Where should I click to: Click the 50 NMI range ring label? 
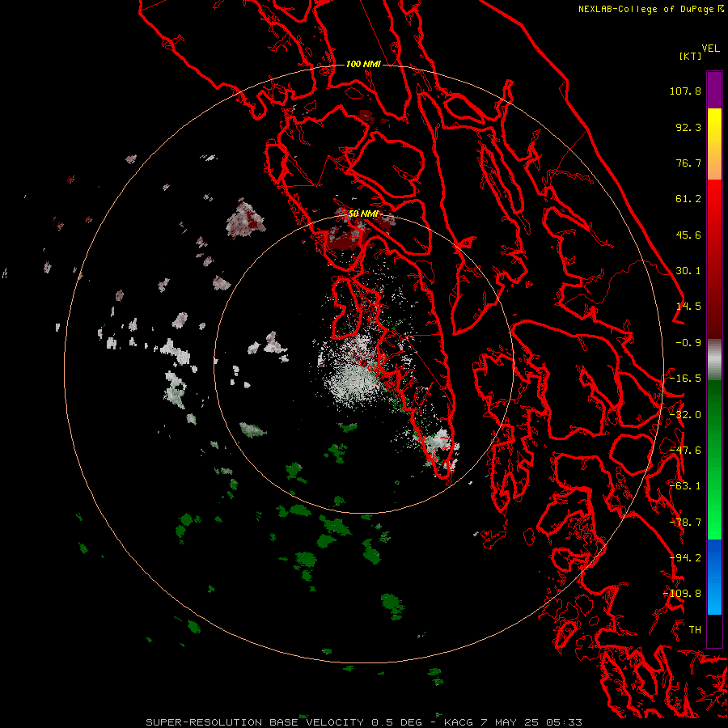pyautogui.click(x=363, y=214)
